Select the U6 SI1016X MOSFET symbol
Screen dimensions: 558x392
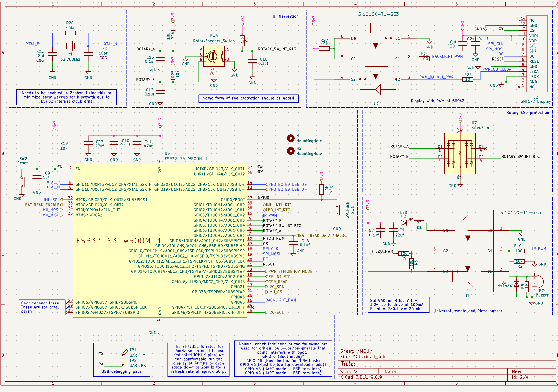coord(375,59)
